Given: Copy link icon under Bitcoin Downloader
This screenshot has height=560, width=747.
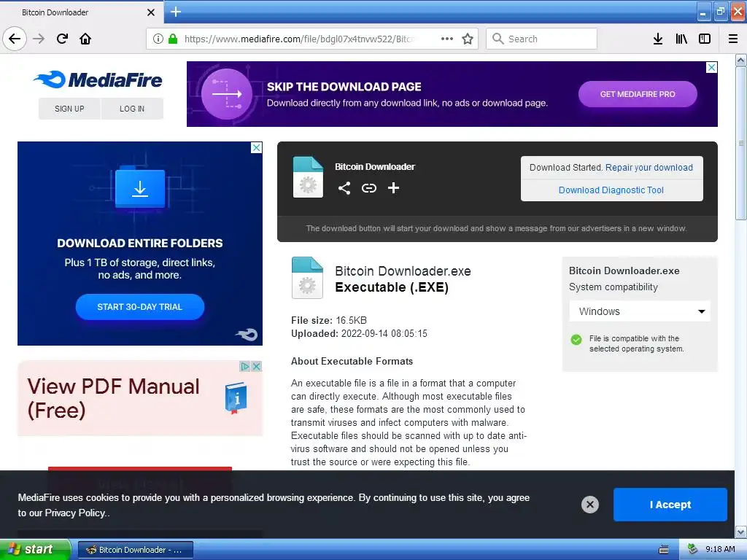Looking at the screenshot, I should point(368,188).
